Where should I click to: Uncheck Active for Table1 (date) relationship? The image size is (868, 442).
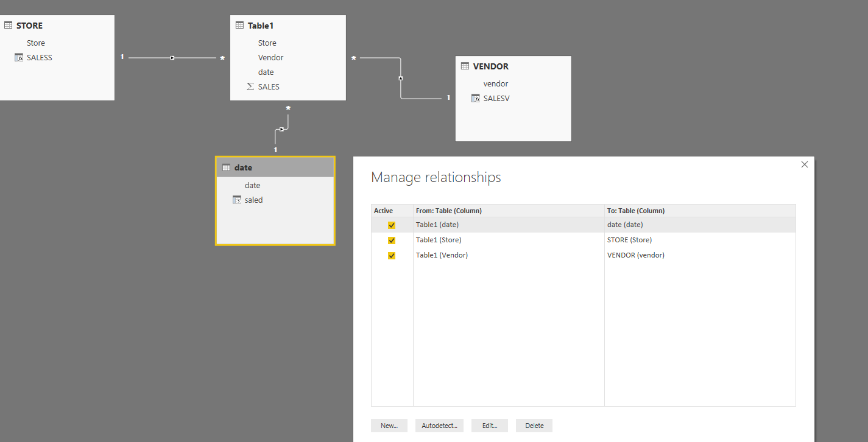coord(392,225)
